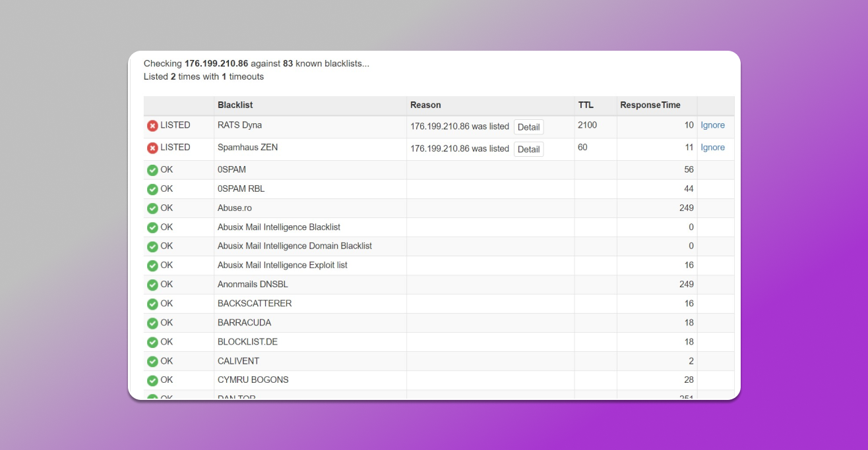The height and width of the screenshot is (450, 868).
Task: Click the green check icon for 0SPAM RBL
Action: click(x=152, y=189)
